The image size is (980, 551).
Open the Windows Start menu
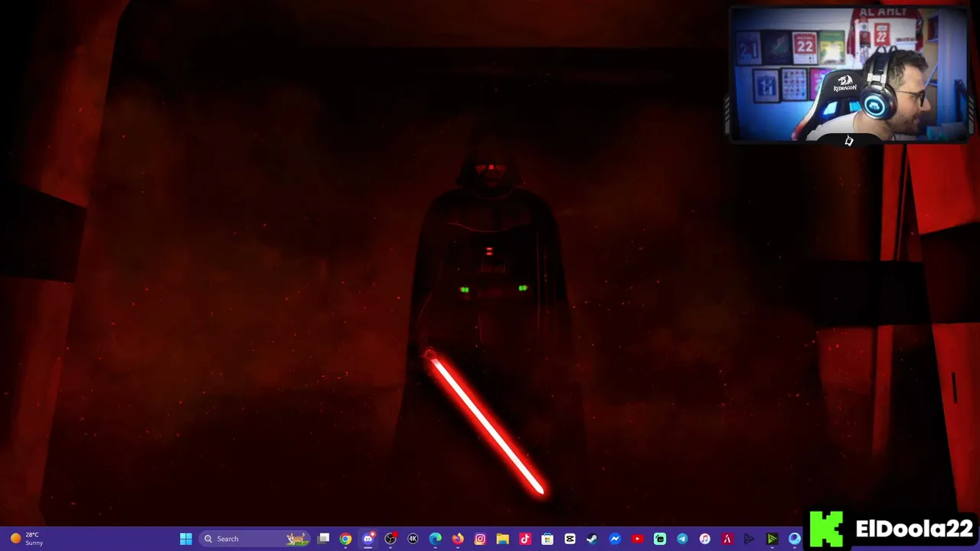point(186,539)
